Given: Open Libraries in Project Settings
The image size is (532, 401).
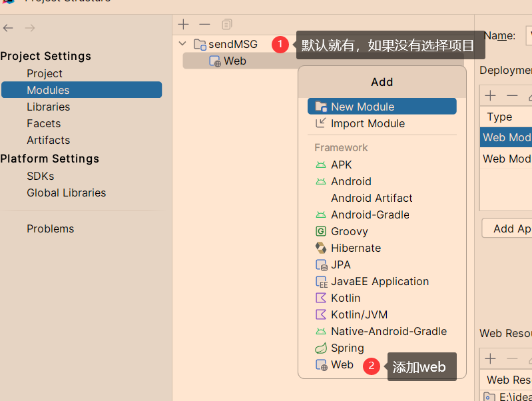Looking at the screenshot, I should pos(48,107).
